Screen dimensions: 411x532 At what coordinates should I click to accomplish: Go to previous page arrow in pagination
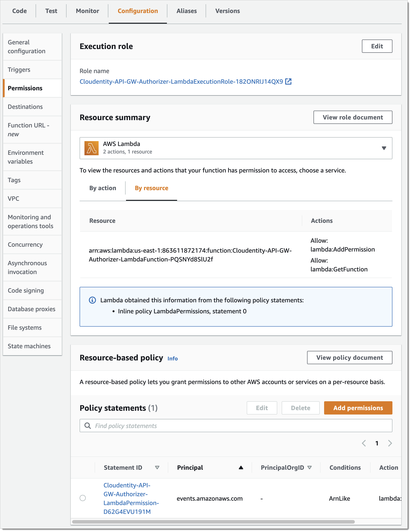(x=364, y=443)
